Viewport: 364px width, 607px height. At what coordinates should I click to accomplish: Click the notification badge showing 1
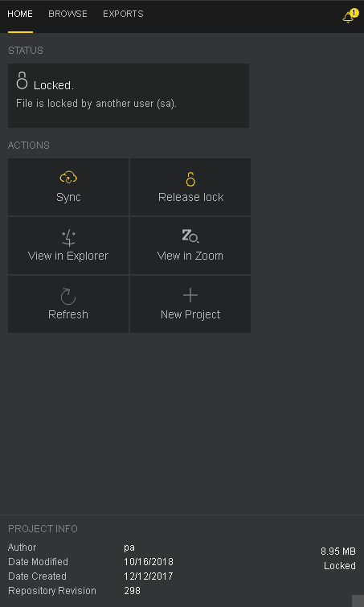point(354,13)
